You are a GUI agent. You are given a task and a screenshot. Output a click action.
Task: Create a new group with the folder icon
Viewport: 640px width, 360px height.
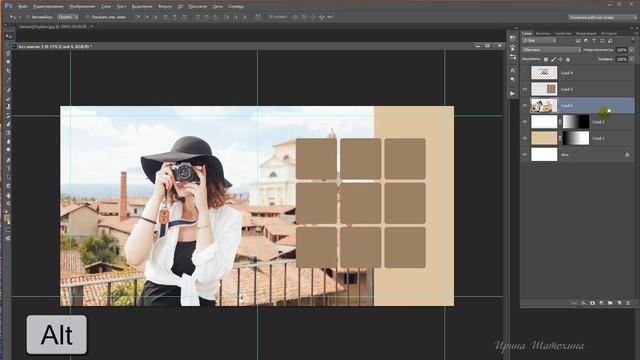tap(610, 303)
